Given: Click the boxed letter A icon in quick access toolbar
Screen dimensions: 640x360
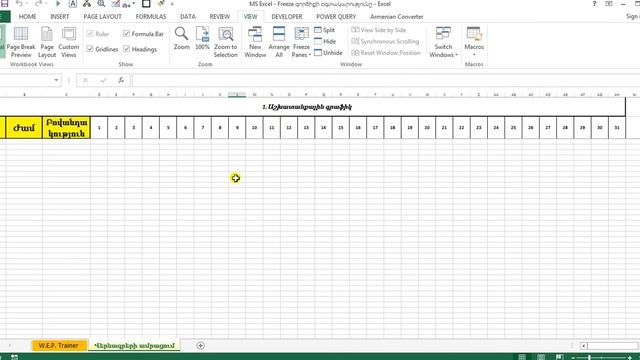Looking at the screenshot, I should (x=72, y=4).
